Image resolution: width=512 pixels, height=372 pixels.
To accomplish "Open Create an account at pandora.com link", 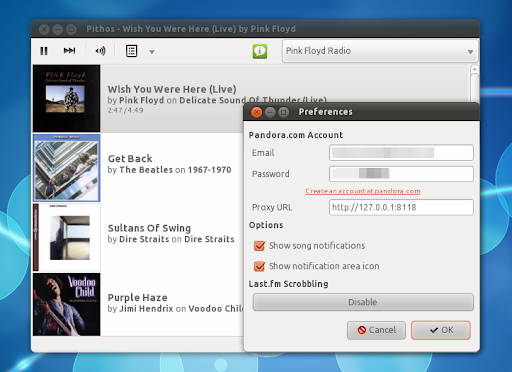I will click(x=363, y=191).
